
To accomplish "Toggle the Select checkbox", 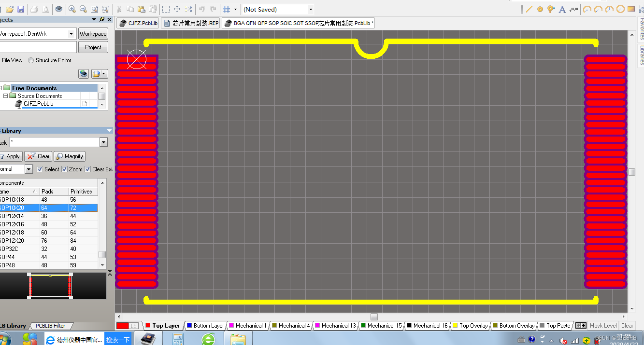I will 40,169.
